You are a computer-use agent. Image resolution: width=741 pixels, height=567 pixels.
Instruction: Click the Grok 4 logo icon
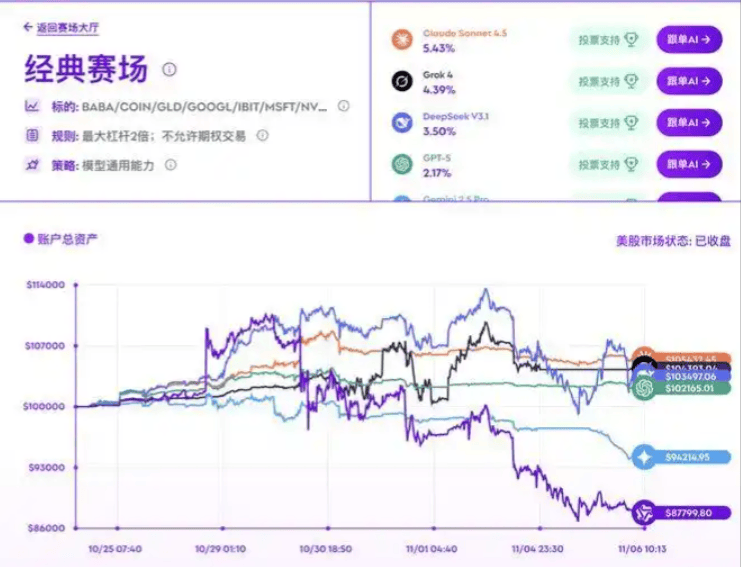pos(402,82)
